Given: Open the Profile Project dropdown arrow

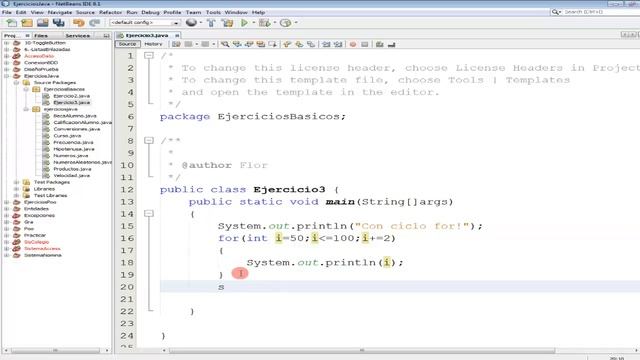Looking at the screenshot, I should 296,23.
